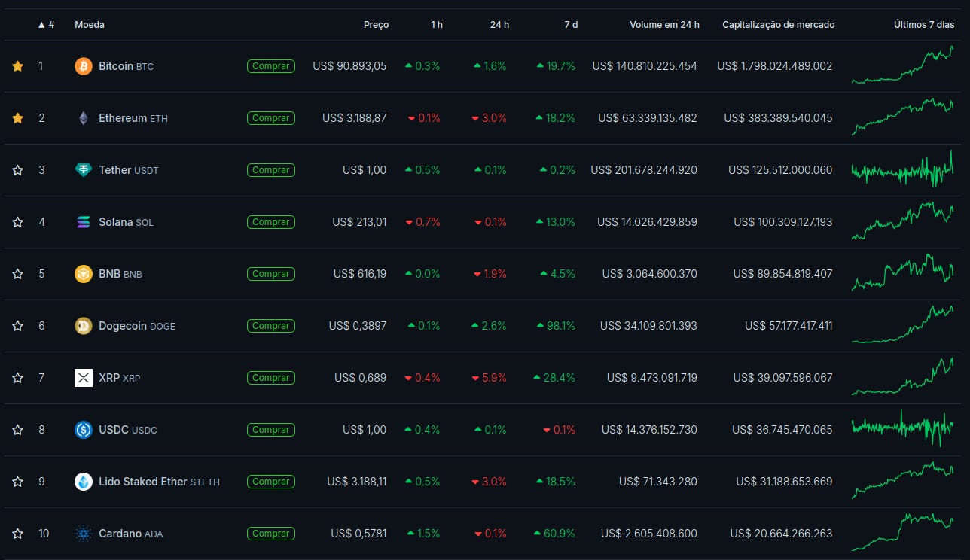Click Comprar button for USDC
Image resolution: width=970 pixels, height=560 pixels.
coord(271,430)
